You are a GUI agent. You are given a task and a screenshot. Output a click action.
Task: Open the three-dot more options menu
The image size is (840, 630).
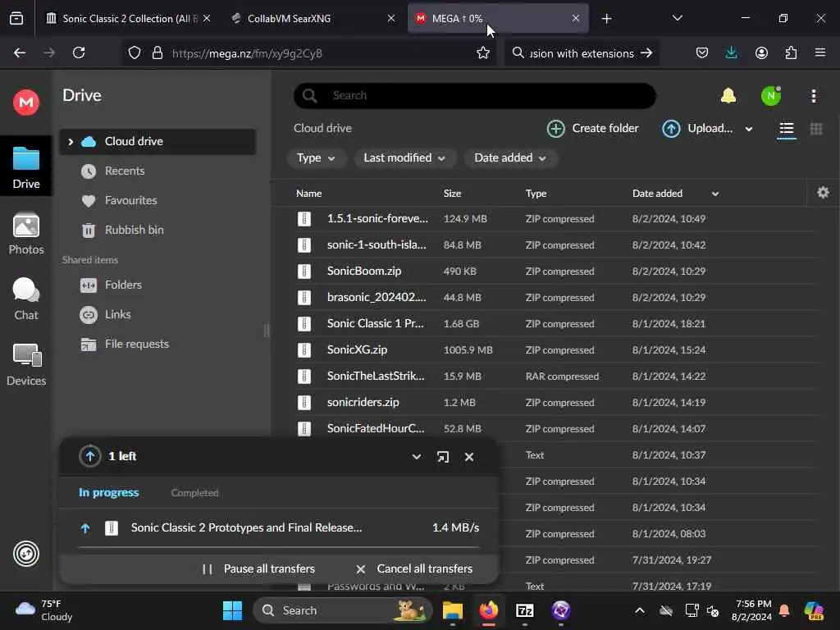[814, 96]
